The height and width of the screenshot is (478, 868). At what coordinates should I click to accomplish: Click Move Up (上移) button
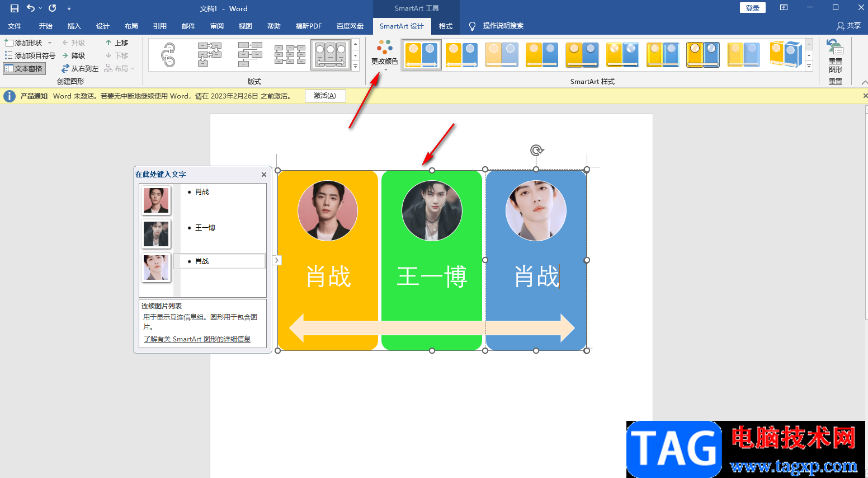117,43
